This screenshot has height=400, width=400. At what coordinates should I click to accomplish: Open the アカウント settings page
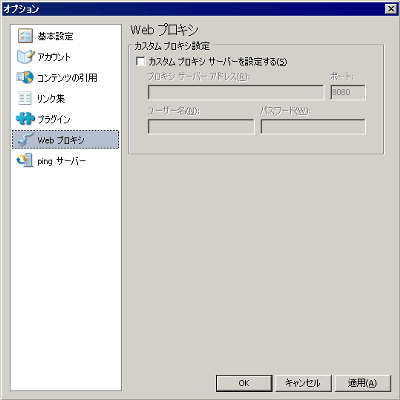pos(54,57)
